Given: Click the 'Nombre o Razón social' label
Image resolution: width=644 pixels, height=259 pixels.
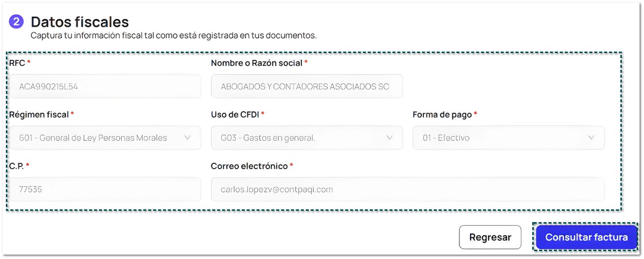Looking at the screenshot, I should point(256,63).
